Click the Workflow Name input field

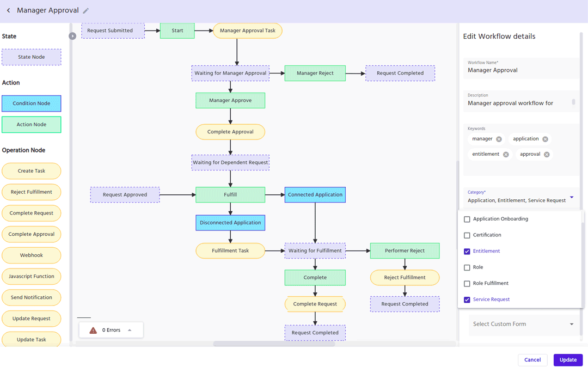pyautogui.click(x=520, y=70)
